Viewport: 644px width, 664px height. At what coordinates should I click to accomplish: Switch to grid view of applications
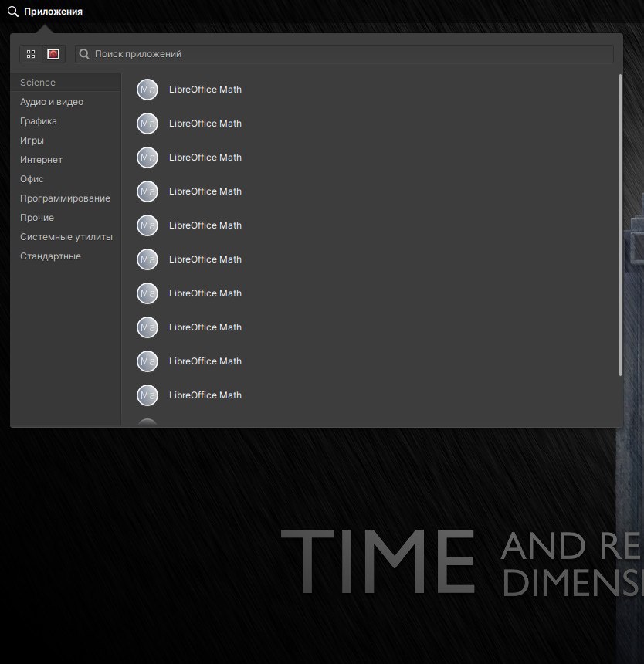tap(31, 54)
